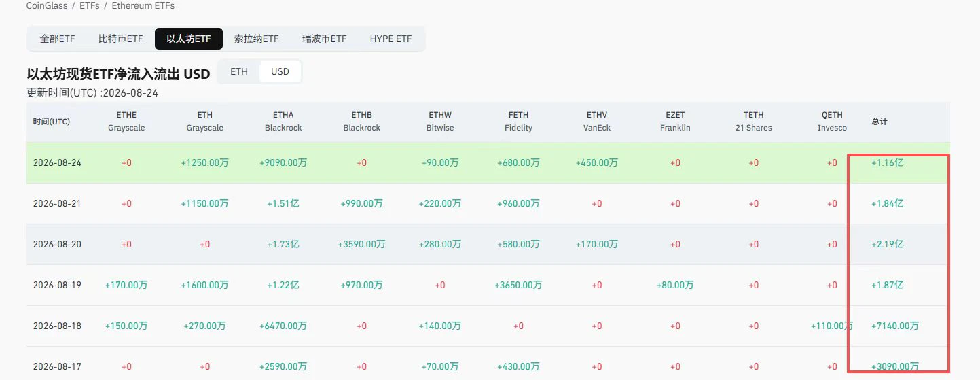Screen dimensions: 980x380
Task: Click the +1.51亿 ETHA value on 2026-08-21
Action: coord(283,204)
